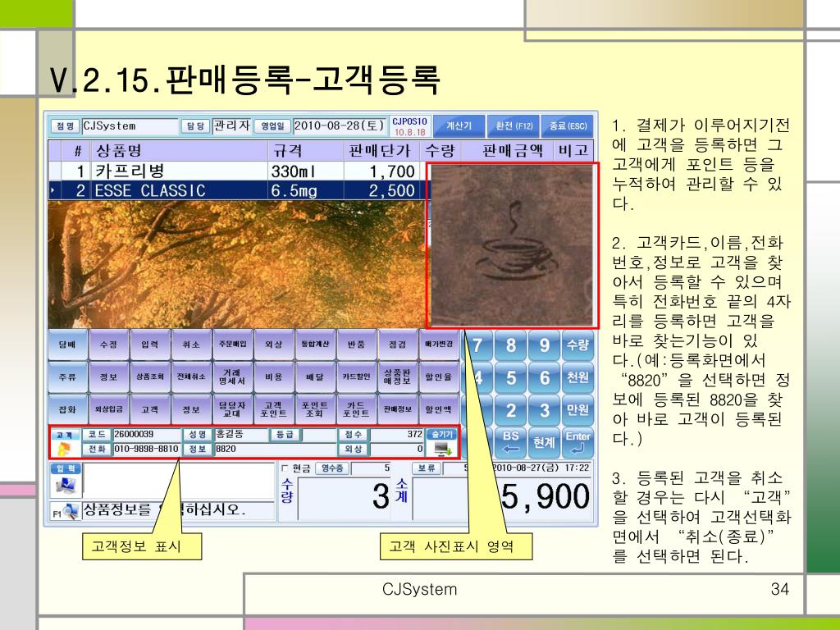840x630 pixels.
Task: Click the 점검 button
Action: [x=397, y=345]
